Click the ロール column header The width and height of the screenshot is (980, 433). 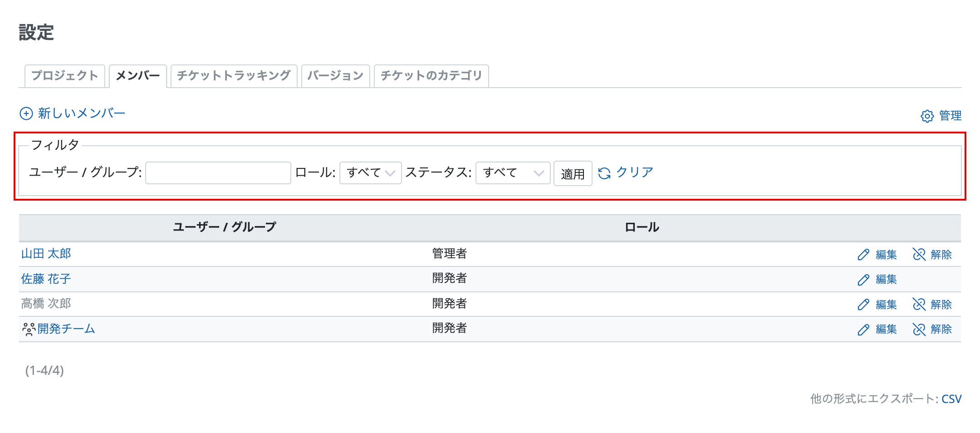pos(642,227)
